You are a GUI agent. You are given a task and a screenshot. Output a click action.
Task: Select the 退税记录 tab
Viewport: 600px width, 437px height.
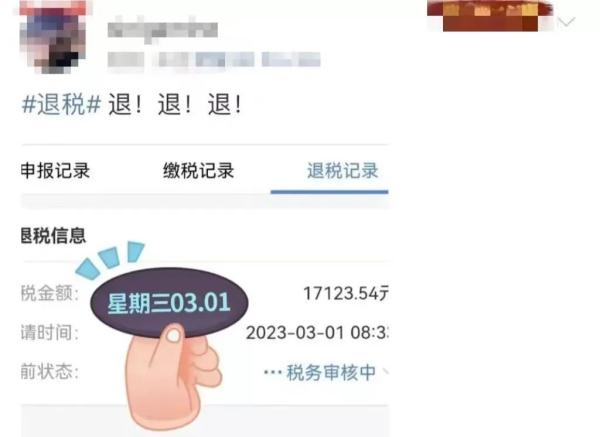[342, 170]
